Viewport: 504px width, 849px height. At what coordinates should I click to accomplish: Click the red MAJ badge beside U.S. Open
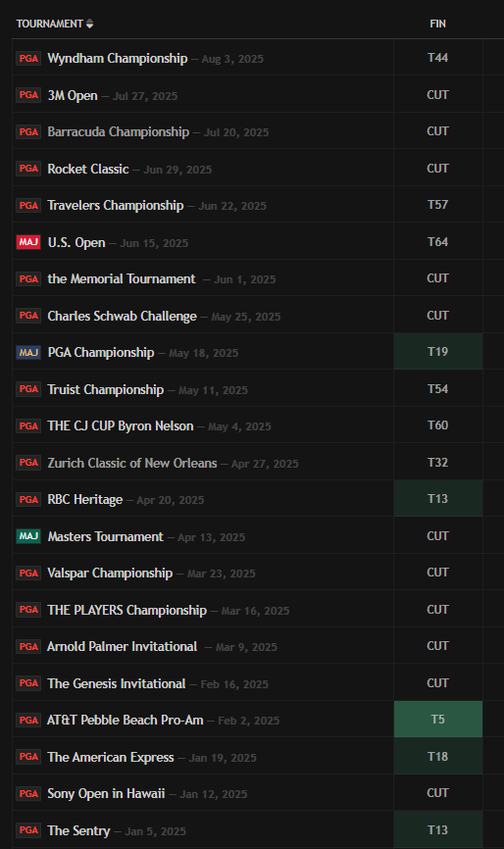click(x=28, y=242)
